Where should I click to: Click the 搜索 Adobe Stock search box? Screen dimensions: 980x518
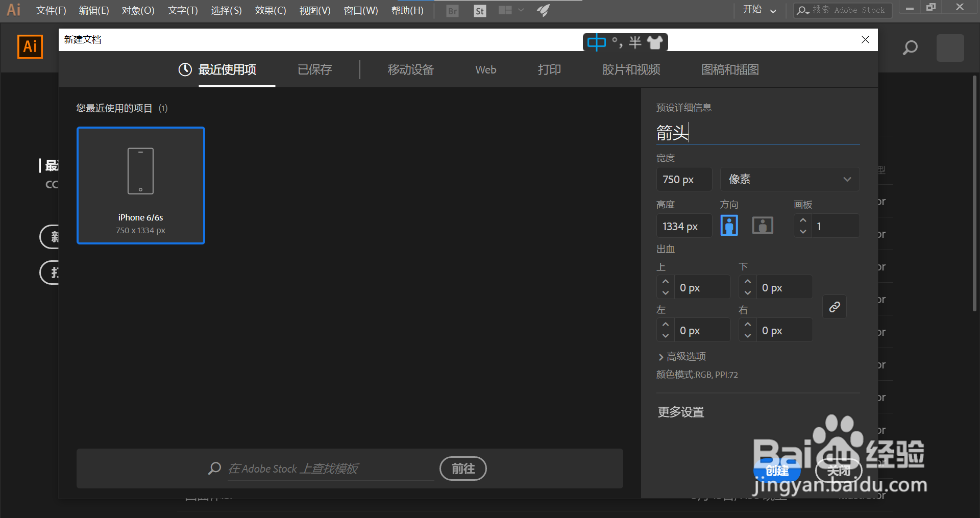843,10
